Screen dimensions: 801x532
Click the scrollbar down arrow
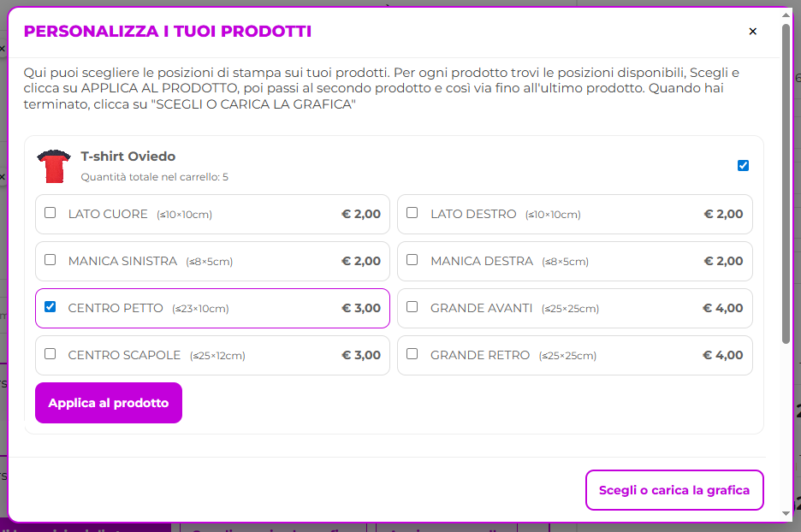[x=786, y=513]
